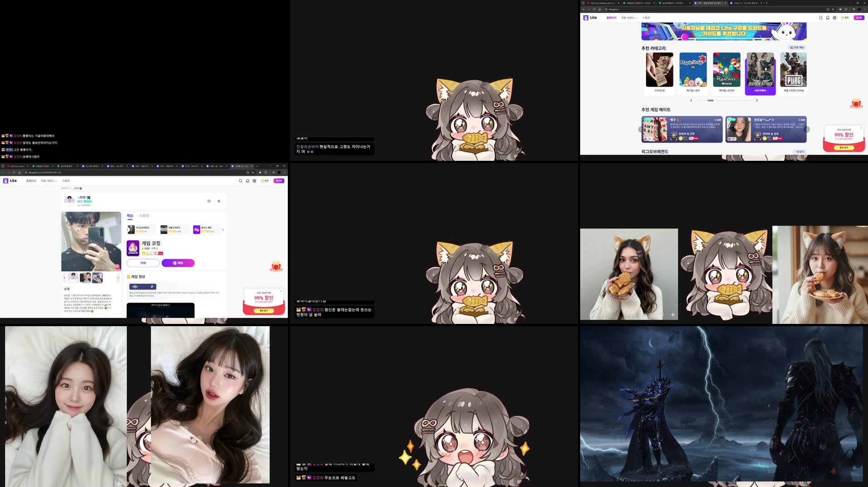The image size is (868, 487).
Task: Click the pink 채팅 chat button
Action: coord(178,263)
